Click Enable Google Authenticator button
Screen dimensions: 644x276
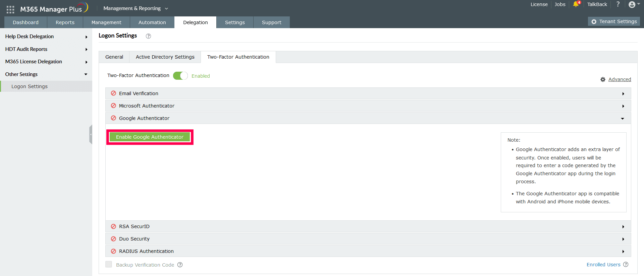click(150, 137)
